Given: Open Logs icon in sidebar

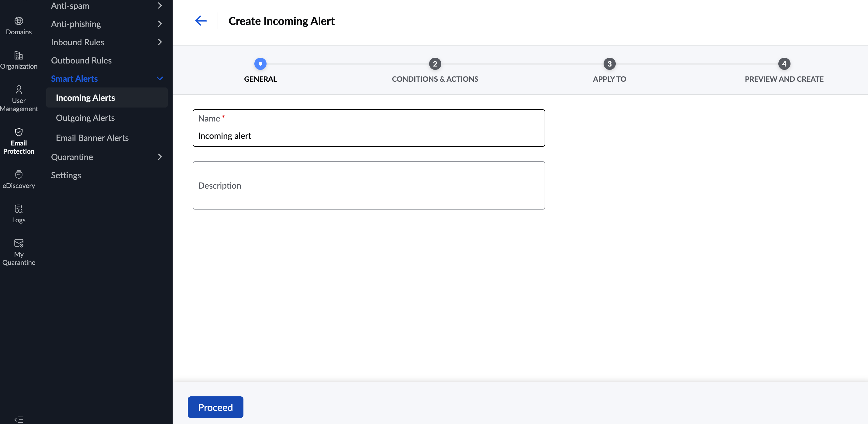Looking at the screenshot, I should tap(19, 209).
